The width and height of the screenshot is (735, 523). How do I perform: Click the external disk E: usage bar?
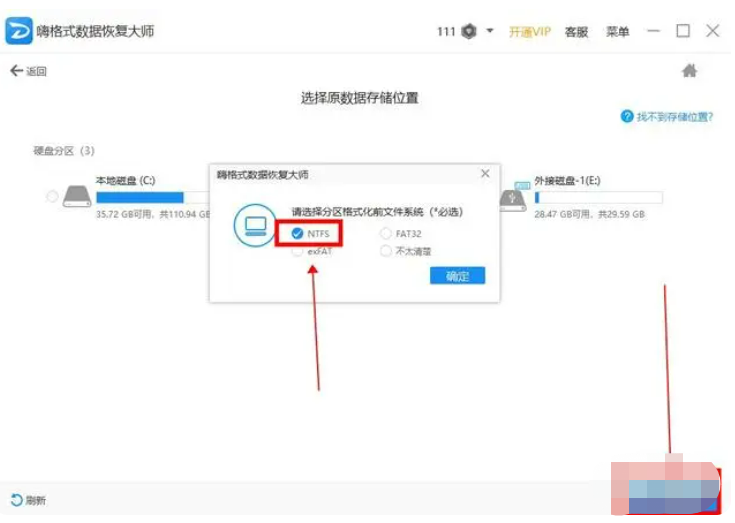598,197
